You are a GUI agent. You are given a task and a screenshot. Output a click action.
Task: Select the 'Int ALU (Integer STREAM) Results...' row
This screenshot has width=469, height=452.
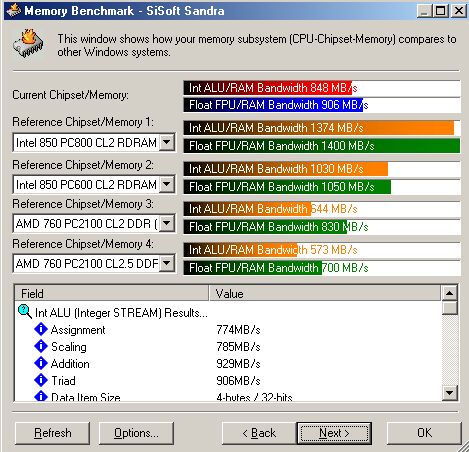tap(121, 313)
